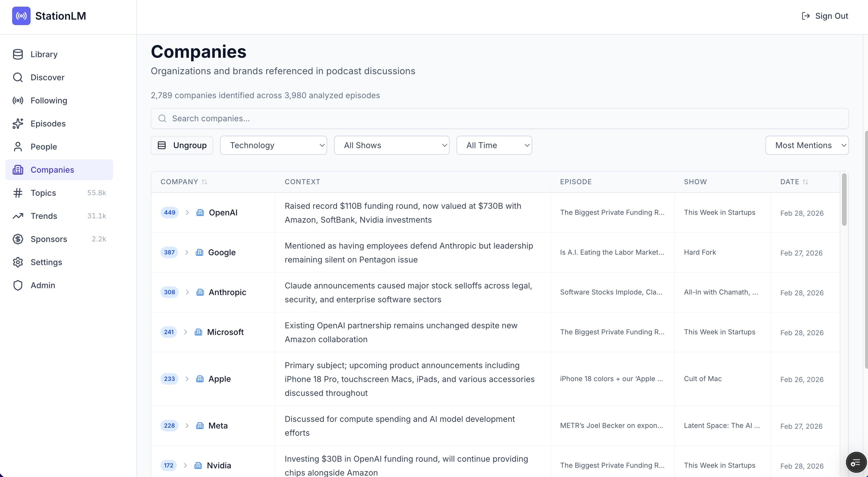Click the Search companies input field
Image resolution: width=868 pixels, height=477 pixels.
[337, 118]
